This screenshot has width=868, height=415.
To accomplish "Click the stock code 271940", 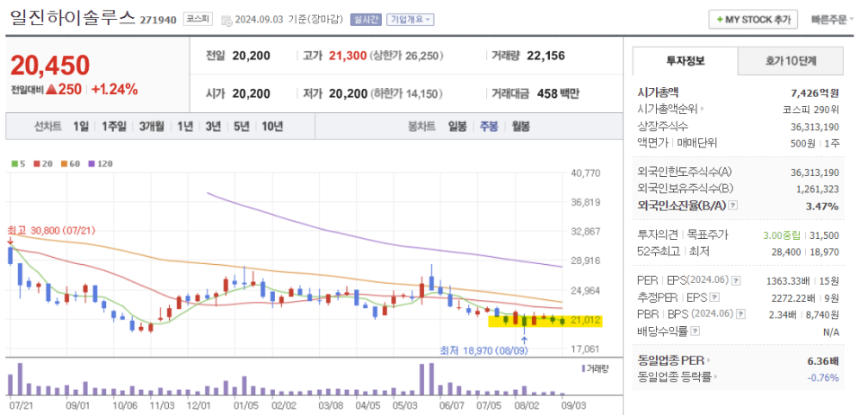I will [158, 21].
